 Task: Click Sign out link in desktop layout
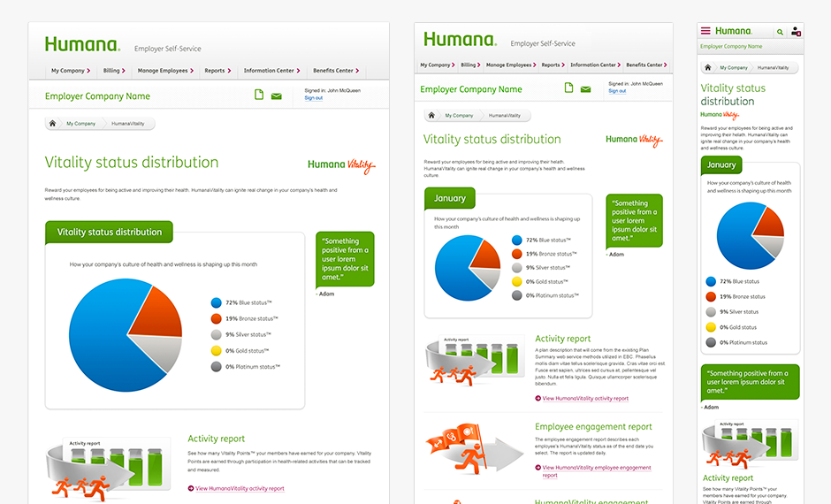[313, 98]
